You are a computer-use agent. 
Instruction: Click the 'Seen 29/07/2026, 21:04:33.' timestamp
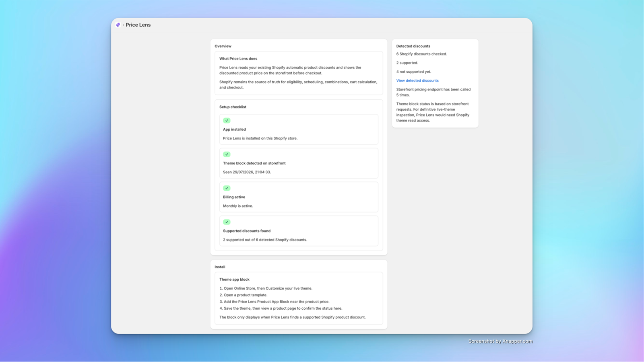click(x=247, y=172)
